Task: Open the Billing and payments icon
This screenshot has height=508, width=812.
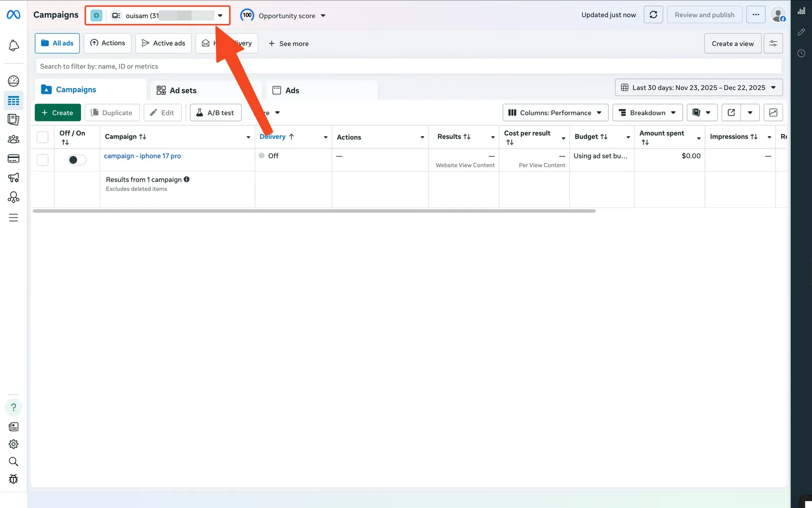Action: 14,158
